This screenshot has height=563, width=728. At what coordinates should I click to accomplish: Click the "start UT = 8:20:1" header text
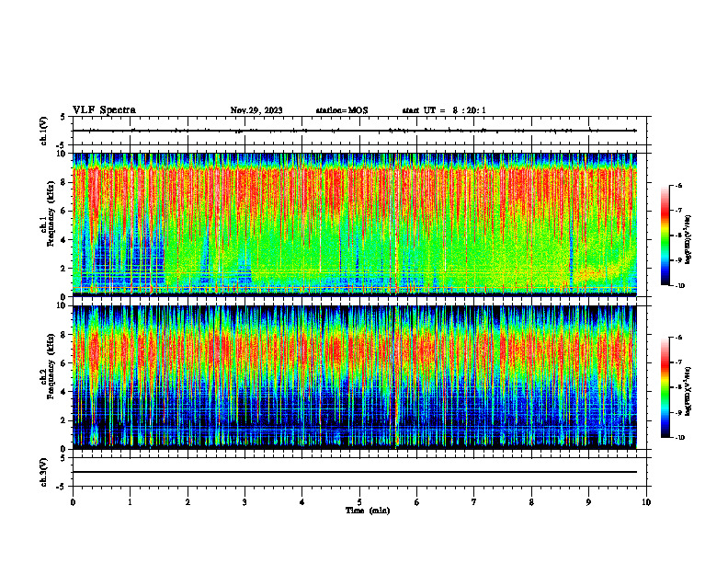click(x=444, y=110)
